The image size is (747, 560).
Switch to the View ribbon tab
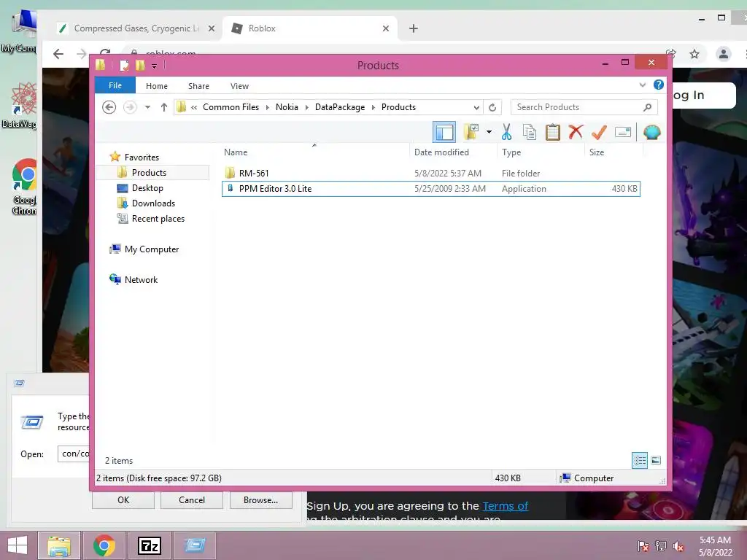pyautogui.click(x=239, y=86)
